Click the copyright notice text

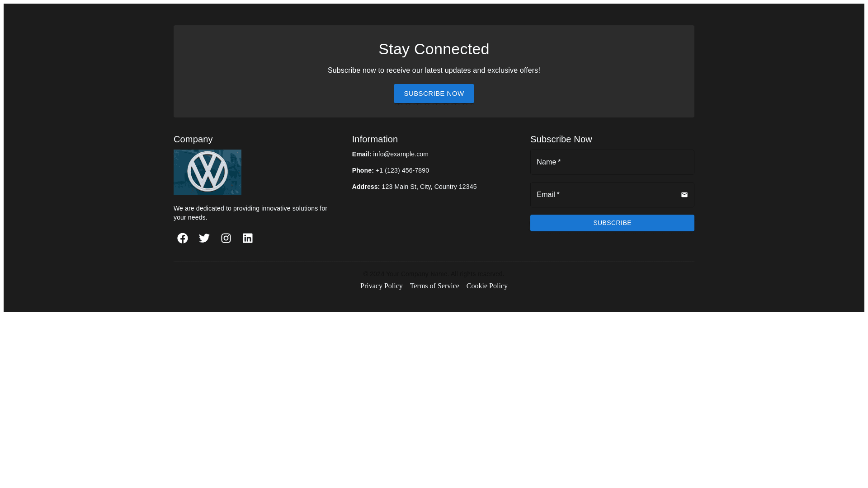coord(434,274)
